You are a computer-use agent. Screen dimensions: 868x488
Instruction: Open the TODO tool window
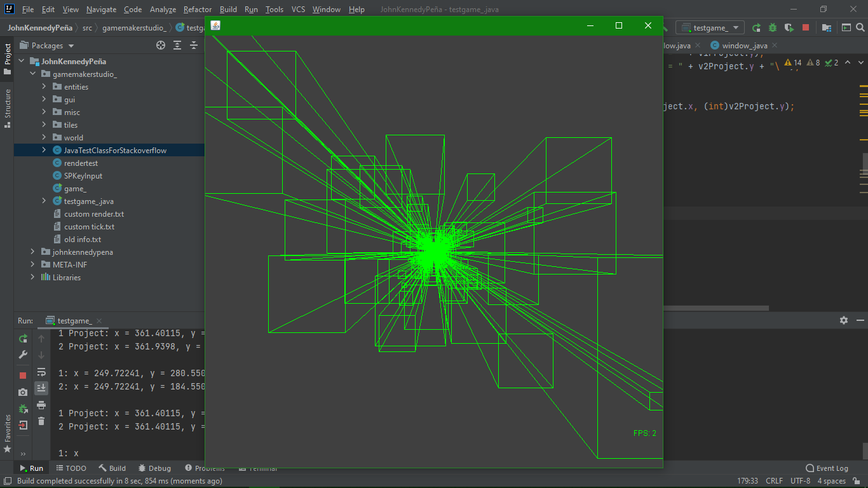(71, 468)
